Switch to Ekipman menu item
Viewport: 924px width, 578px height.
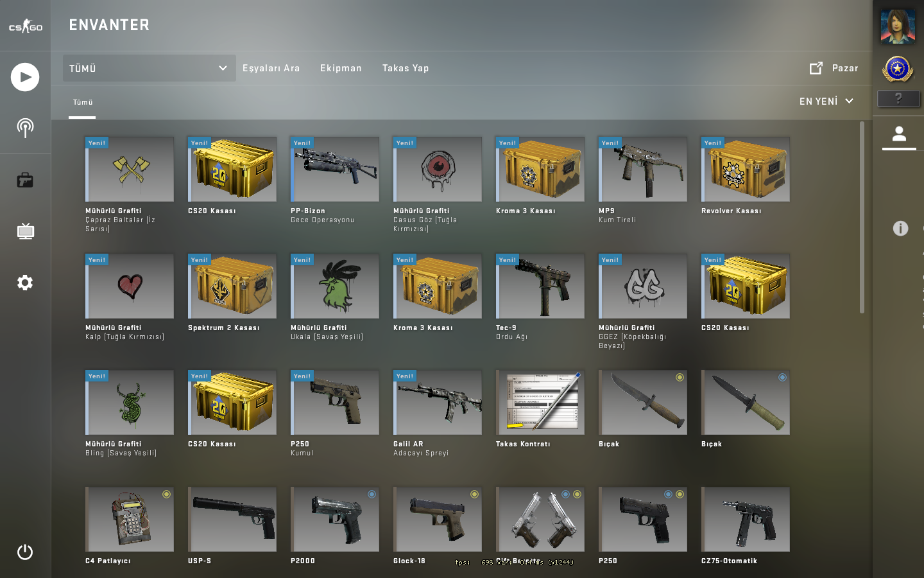coord(341,68)
